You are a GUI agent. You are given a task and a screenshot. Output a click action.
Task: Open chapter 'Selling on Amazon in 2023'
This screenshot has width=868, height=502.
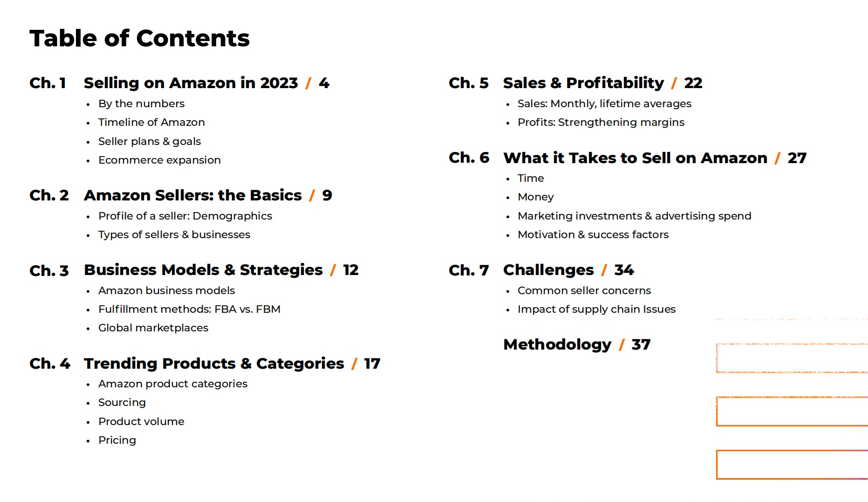pos(191,83)
